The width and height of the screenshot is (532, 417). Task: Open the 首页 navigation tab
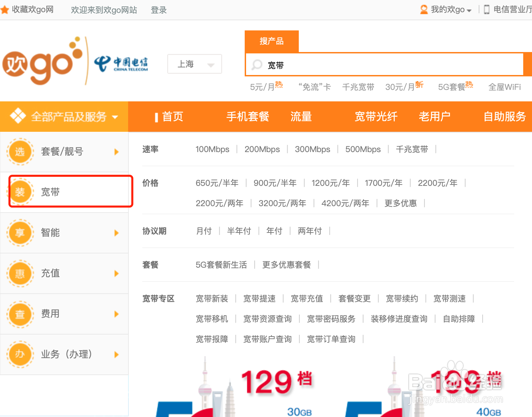[172, 117]
